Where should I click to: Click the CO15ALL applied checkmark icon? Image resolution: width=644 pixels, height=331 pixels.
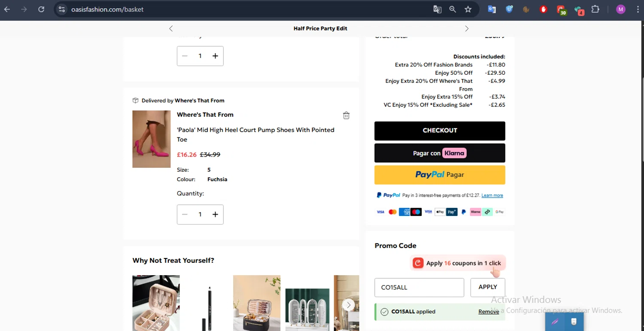(384, 312)
